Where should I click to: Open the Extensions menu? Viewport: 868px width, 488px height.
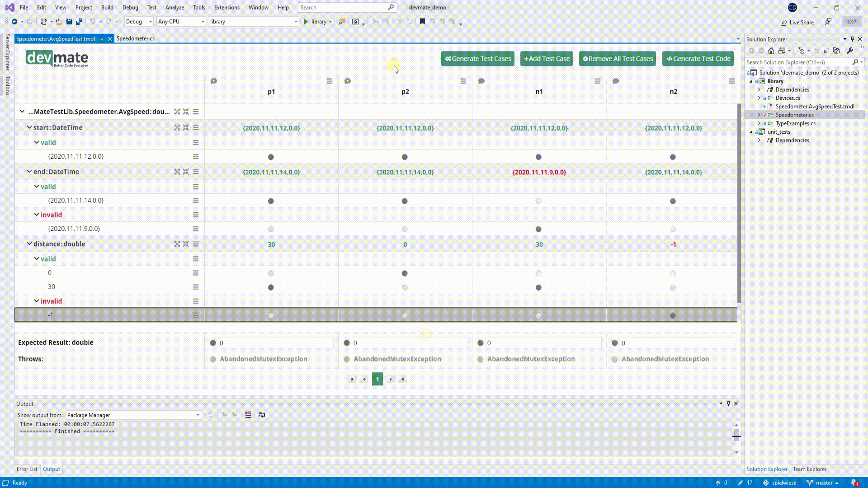[226, 7]
